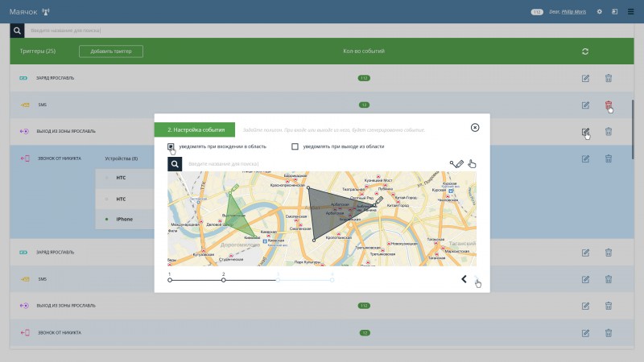
Task: Click the 12 badge of bottom ЗВОНОК ОТ НИКИКТА
Action: click(365, 333)
